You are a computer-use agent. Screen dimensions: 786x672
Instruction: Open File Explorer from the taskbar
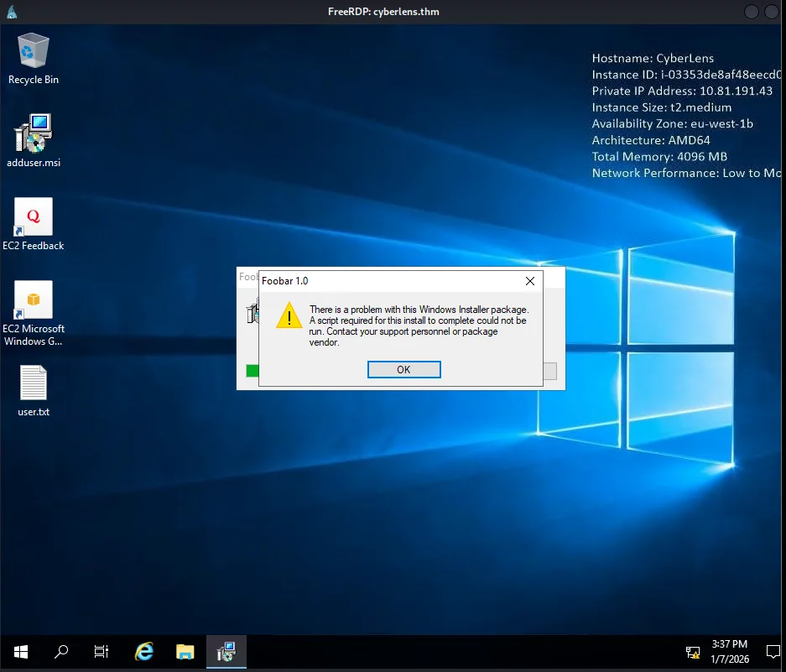pyautogui.click(x=185, y=651)
